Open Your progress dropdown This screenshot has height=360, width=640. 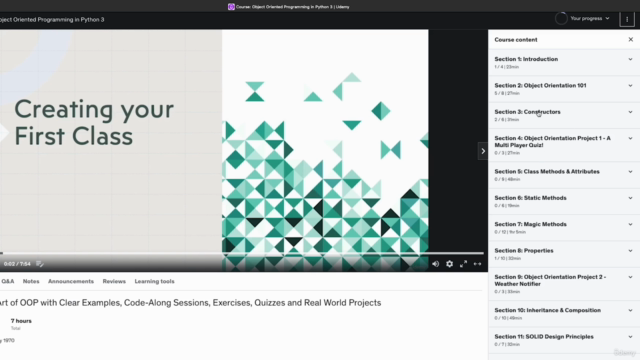tap(590, 18)
